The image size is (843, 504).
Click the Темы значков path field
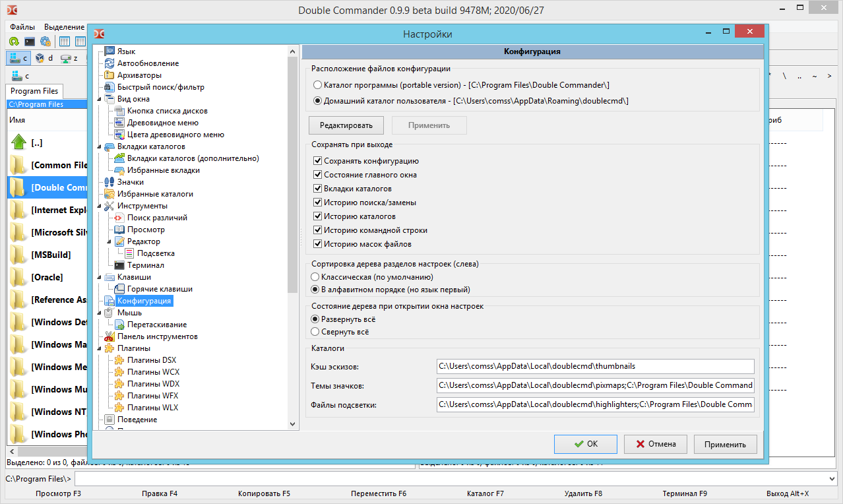click(595, 385)
